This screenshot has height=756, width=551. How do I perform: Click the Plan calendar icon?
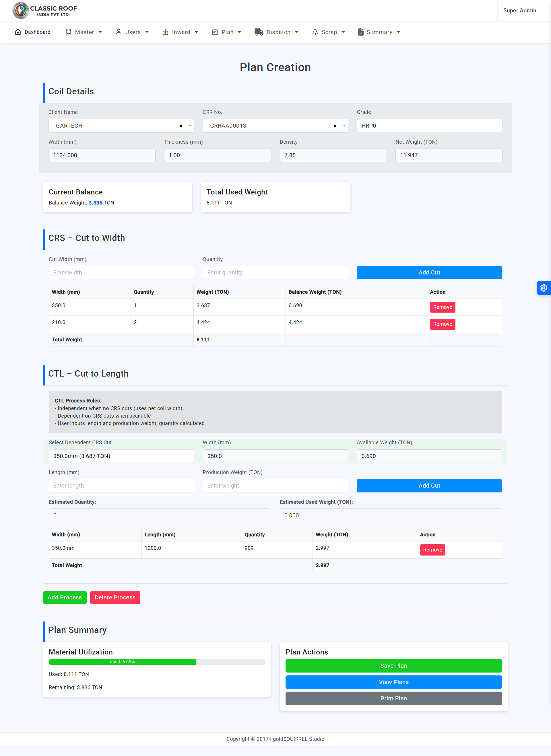(215, 32)
